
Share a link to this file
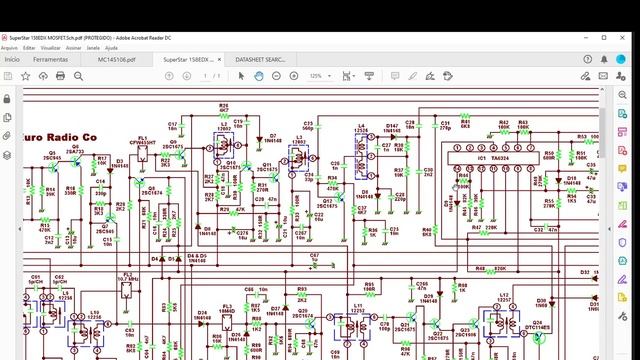click(x=585, y=76)
